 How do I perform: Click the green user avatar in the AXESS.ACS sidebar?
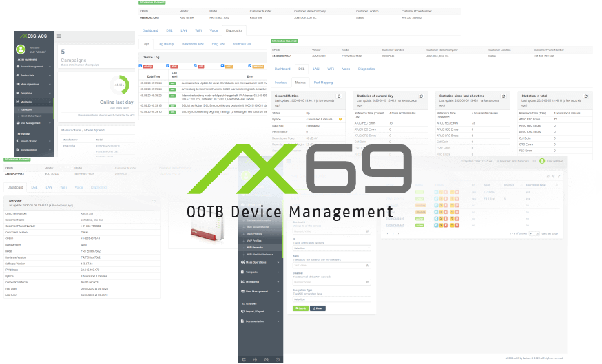[x=21, y=50]
